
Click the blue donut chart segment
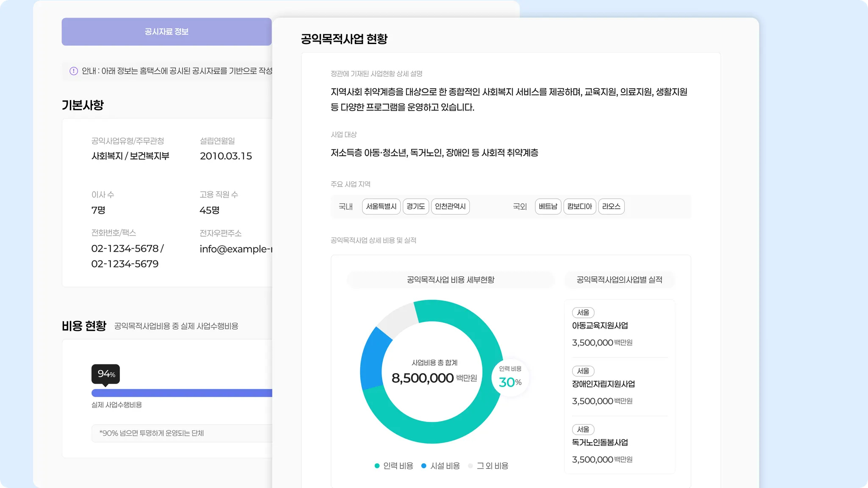(x=372, y=358)
